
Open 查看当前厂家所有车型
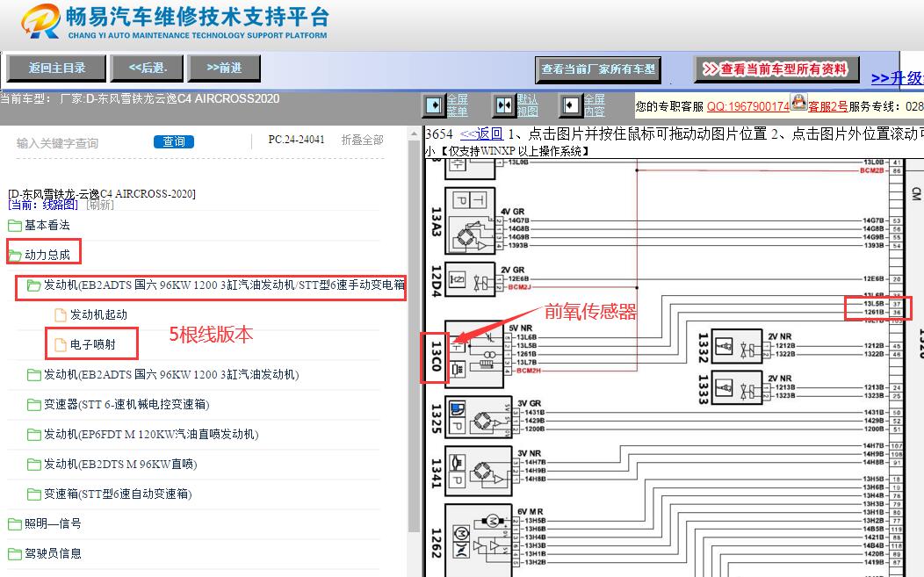(598, 69)
